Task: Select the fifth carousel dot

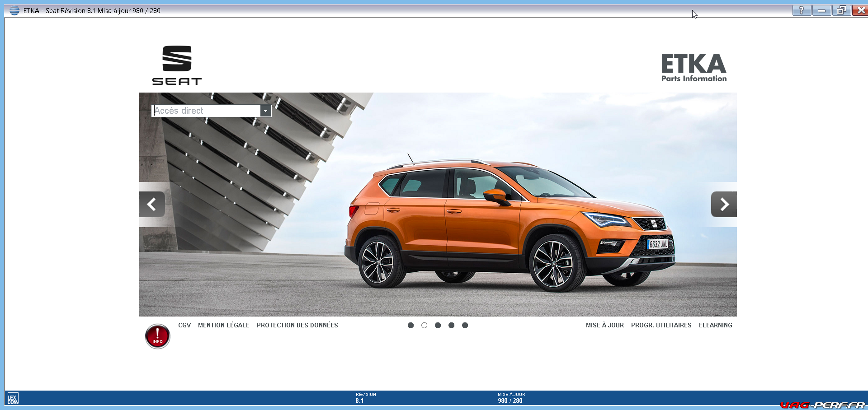Action: (x=465, y=325)
